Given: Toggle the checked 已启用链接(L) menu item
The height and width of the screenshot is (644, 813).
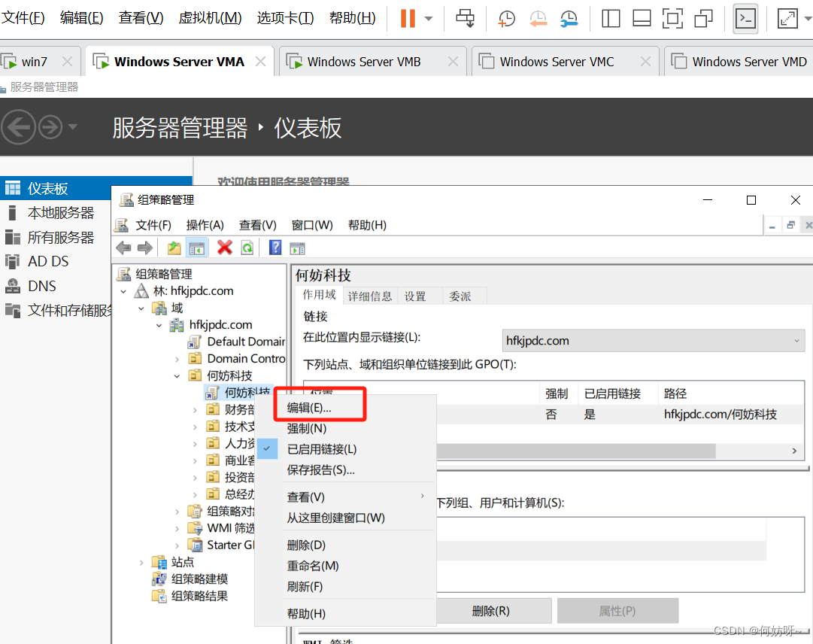Looking at the screenshot, I should click(x=322, y=449).
